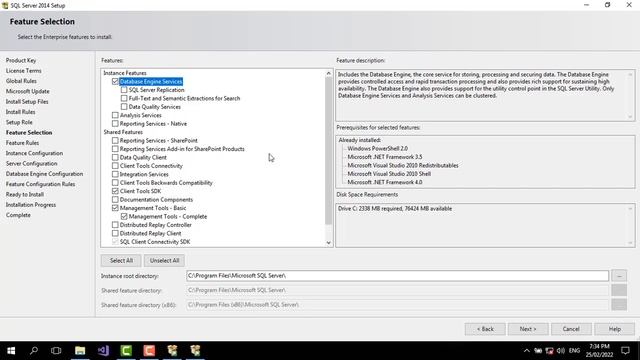The width and height of the screenshot is (640, 360).
Task: Open Task View on the taskbar
Action: [56, 351]
